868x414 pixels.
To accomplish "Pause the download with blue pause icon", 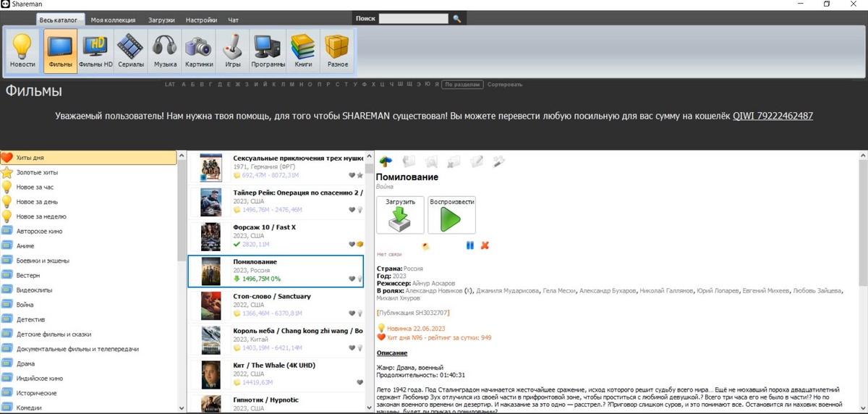I will tap(470, 245).
